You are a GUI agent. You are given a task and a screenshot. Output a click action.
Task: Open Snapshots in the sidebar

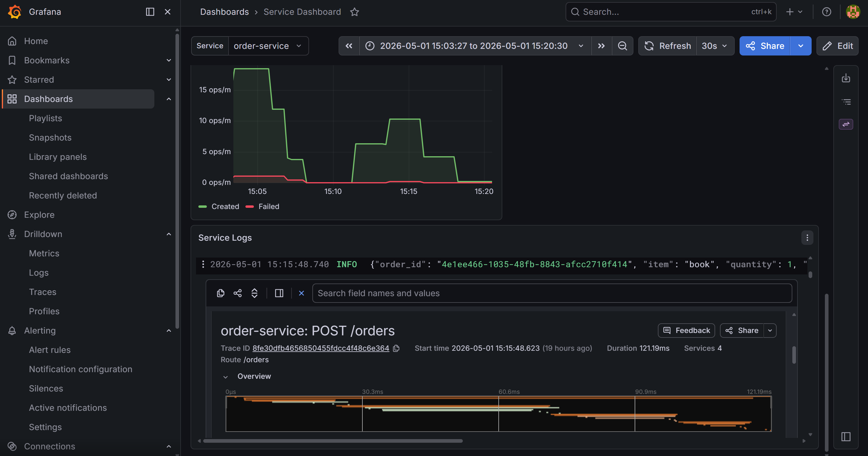(50, 138)
